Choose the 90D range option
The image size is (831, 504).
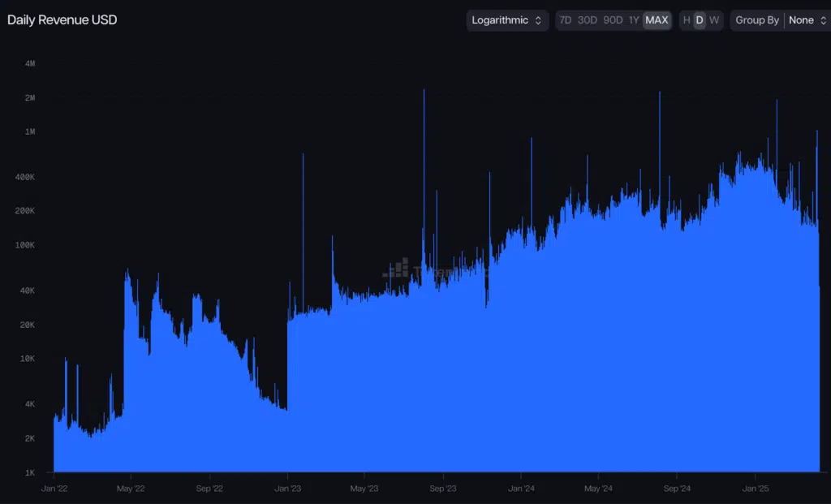tap(613, 20)
